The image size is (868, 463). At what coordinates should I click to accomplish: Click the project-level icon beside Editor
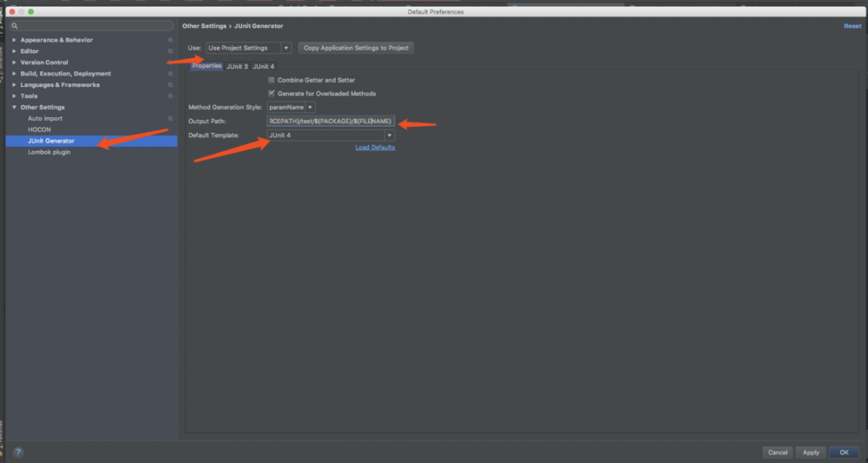tap(170, 51)
